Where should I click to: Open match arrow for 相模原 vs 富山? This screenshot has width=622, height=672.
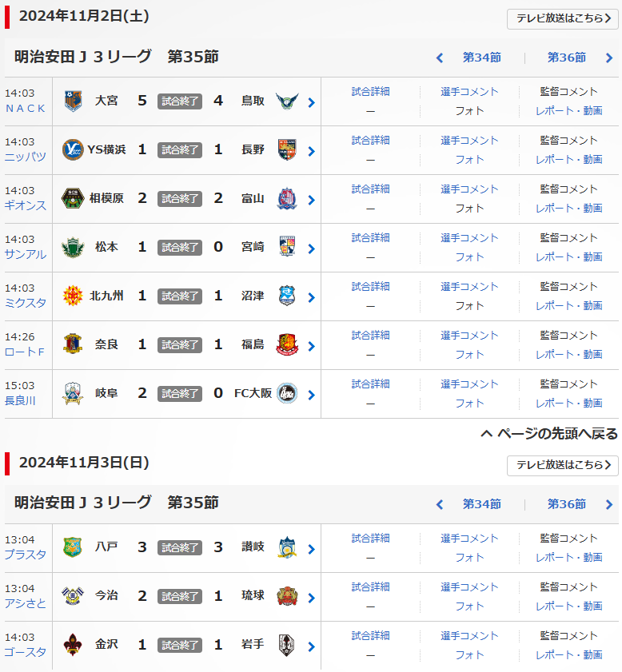coord(311,200)
